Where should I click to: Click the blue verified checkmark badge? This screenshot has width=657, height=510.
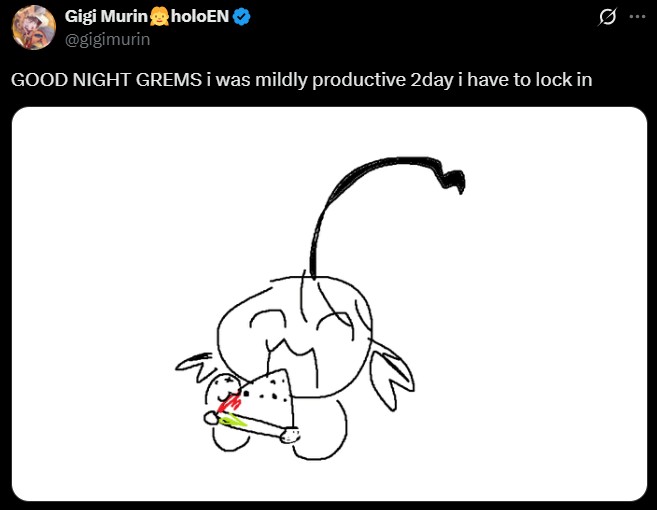pyautogui.click(x=241, y=17)
